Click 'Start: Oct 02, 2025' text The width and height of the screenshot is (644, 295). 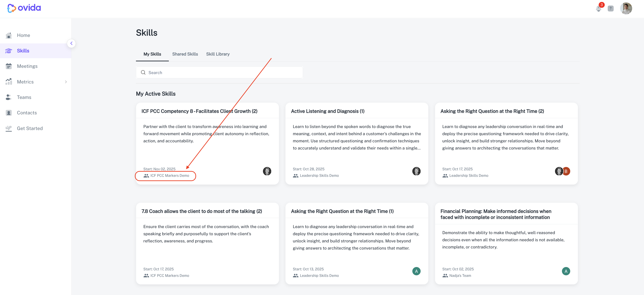coord(458,269)
